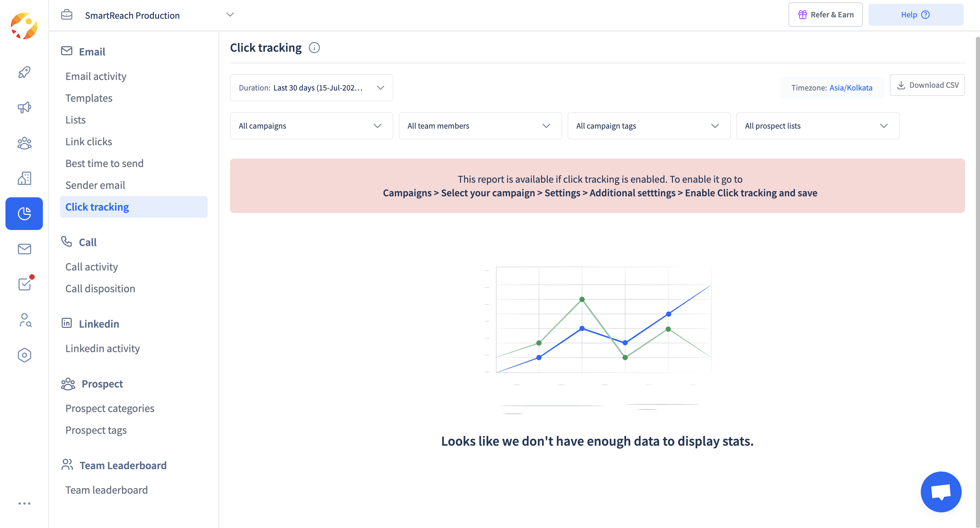The width and height of the screenshot is (980, 528).
Task: Open the Duration Last 30 days dropdown
Action: 311,88
